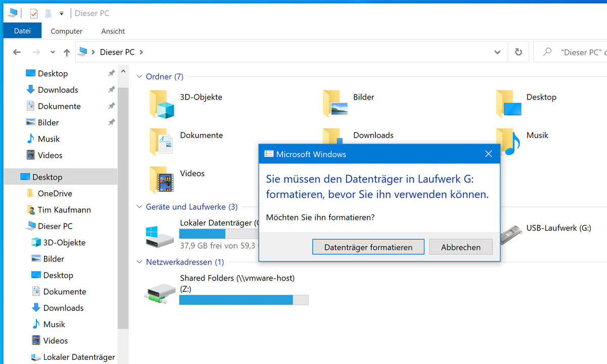Viewport: 607px width, 364px height.
Task: Open the Videos folder in Ordner section
Action: click(x=161, y=179)
